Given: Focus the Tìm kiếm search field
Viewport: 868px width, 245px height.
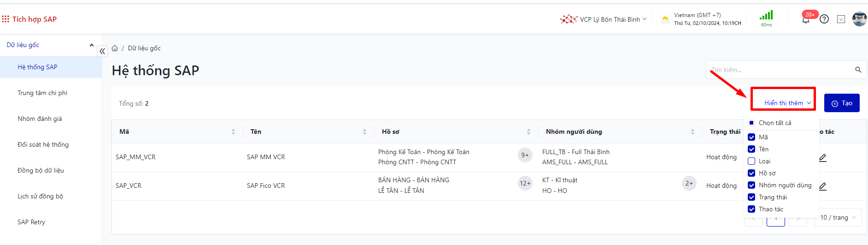Looking at the screenshot, I should (x=779, y=70).
